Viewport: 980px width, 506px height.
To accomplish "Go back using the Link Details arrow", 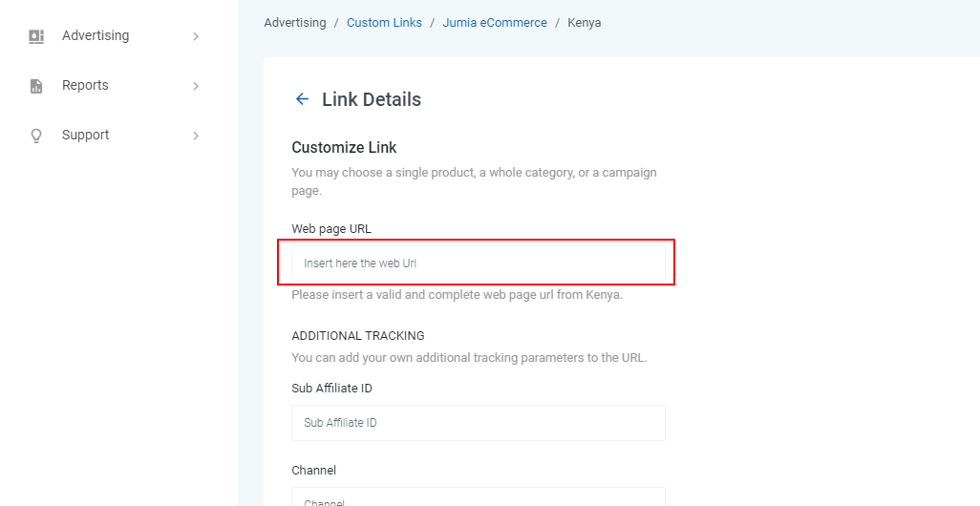I will click(x=303, y=98).
